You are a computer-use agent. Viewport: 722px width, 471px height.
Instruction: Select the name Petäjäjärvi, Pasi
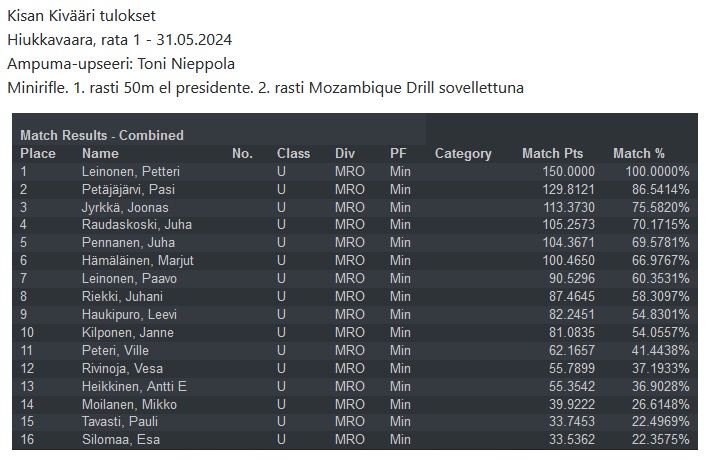(128, 189)
